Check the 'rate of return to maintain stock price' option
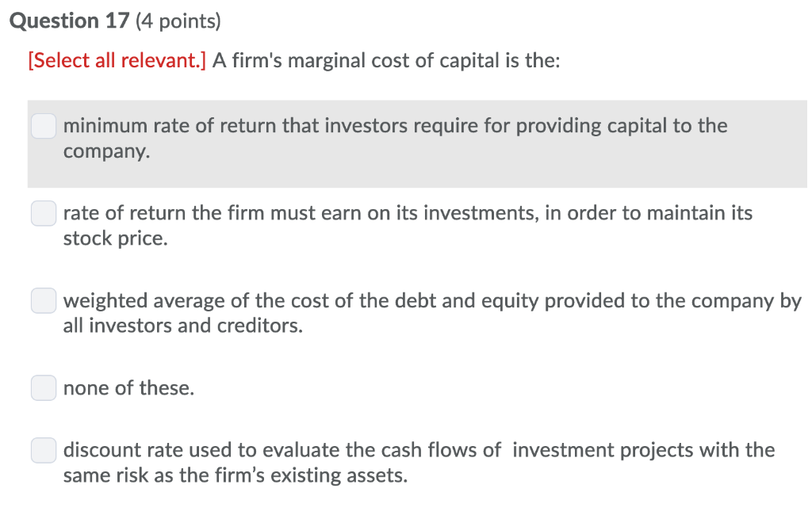The width and height of the screenshot is (812, 515). click(x=44, y=213)
